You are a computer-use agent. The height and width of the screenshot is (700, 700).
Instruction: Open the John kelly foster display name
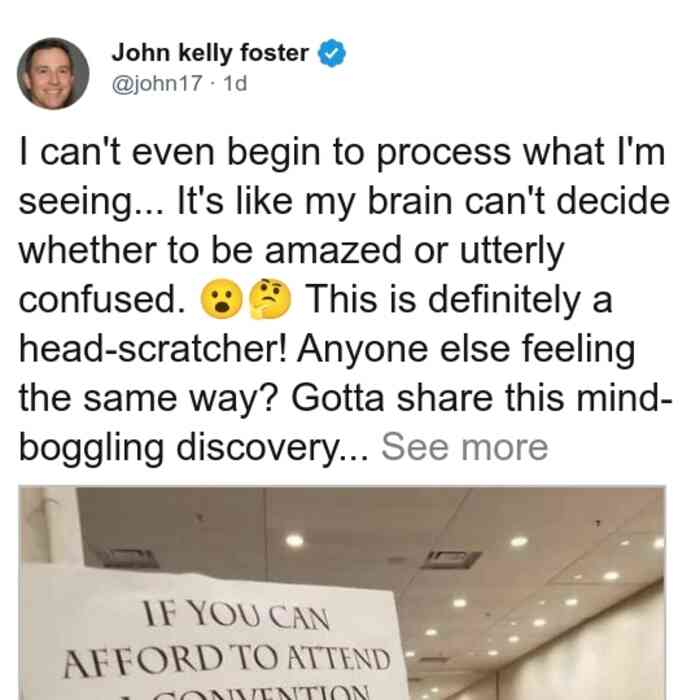(210, 53)
